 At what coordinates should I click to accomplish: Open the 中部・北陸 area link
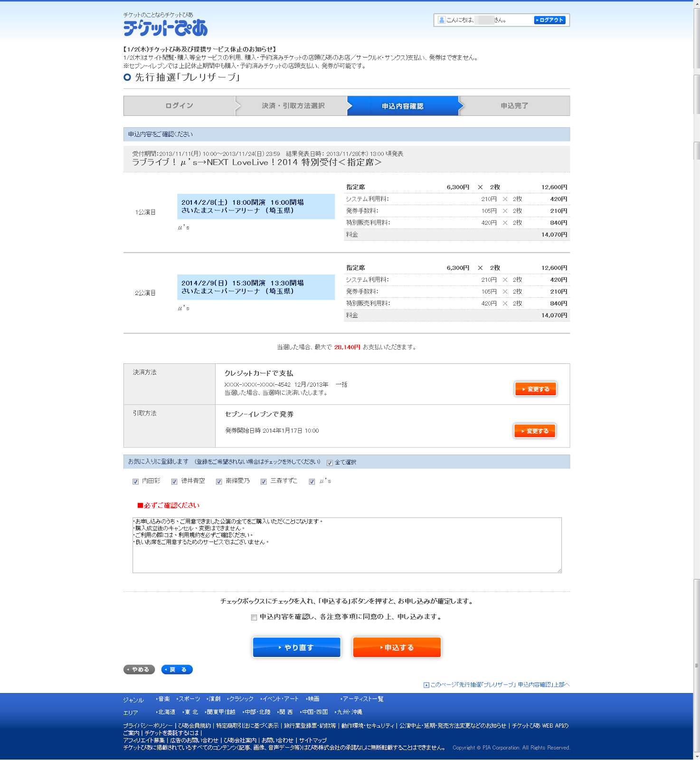256,712
